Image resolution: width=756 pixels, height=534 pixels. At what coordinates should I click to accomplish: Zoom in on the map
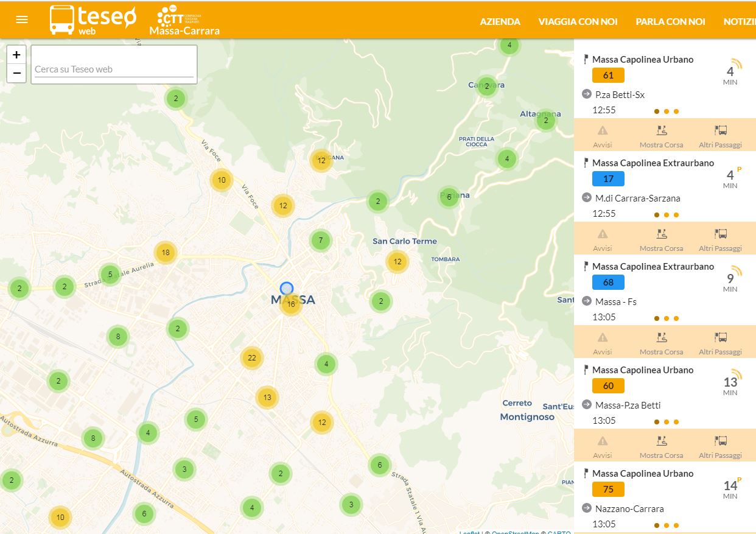(16, 54)
